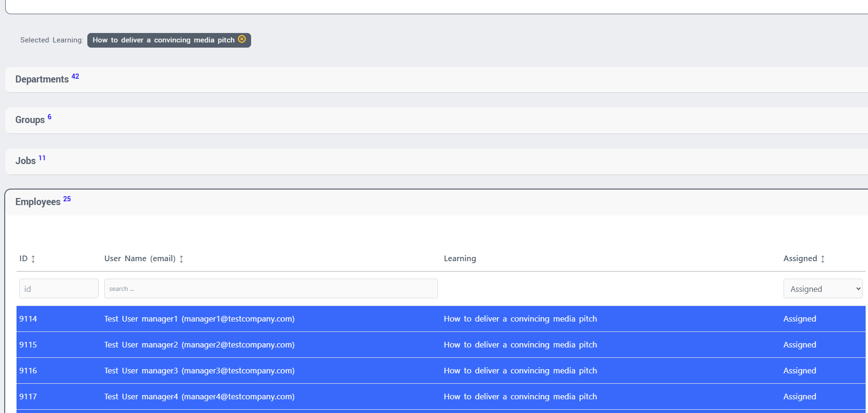Select the row with ID 9117
Viewport: 868px width, 413px height.
441,396
